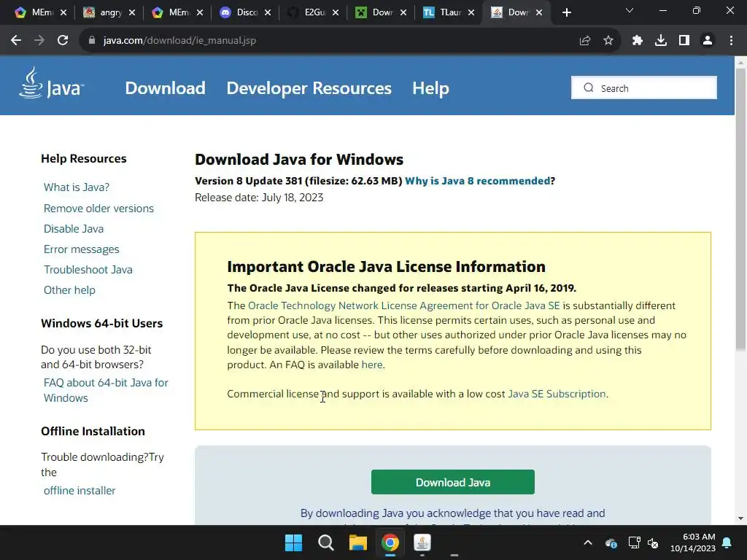
Task: Switch to the TLauncher tab
Action: click(x=449, y=13)
